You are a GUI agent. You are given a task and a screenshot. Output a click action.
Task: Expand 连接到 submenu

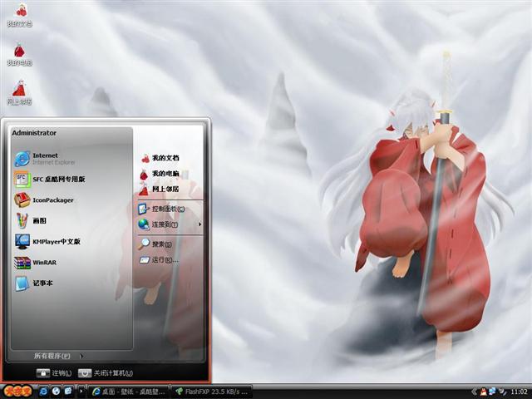point(170,224)
